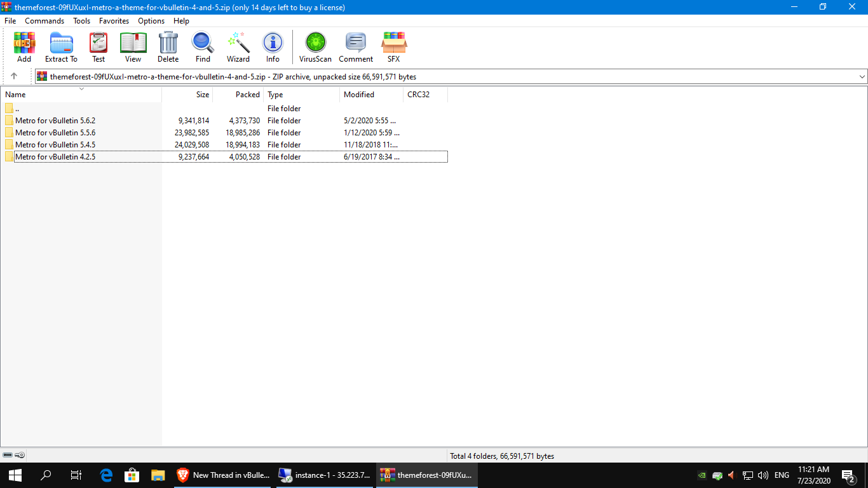868x488 pixels.
Task: Go up one folder level arrow
Action: click(x=14, y=76)
